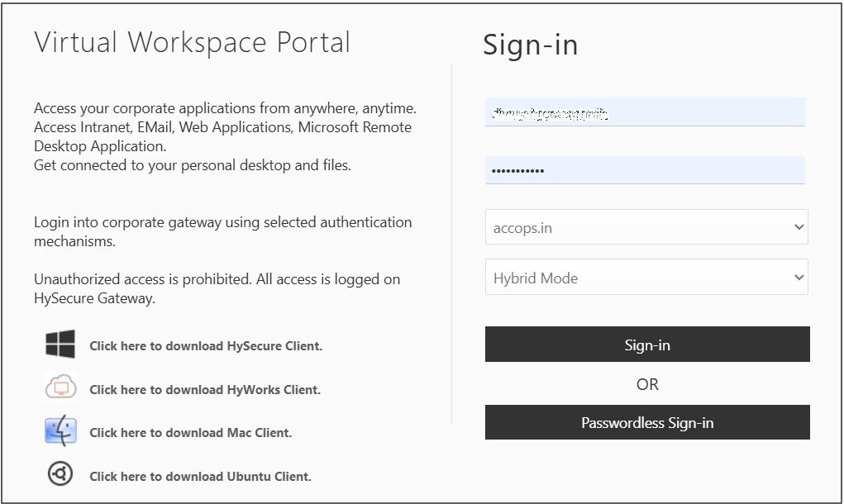844x504 pixels.
Task: Download the HyWorks Client via its link
Action: (x=205, y=389)
